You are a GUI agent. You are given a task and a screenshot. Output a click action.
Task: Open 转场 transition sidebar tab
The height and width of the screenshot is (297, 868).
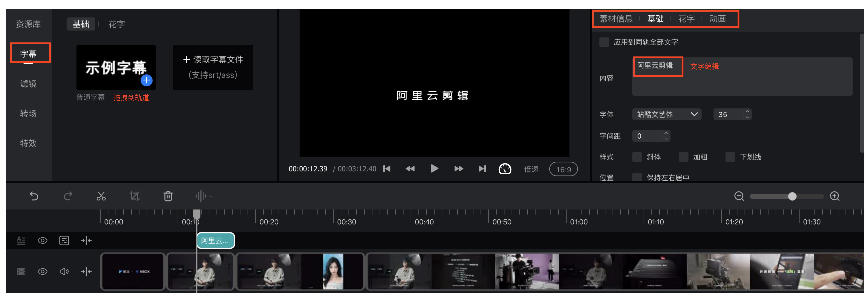[x=28, y=113]
